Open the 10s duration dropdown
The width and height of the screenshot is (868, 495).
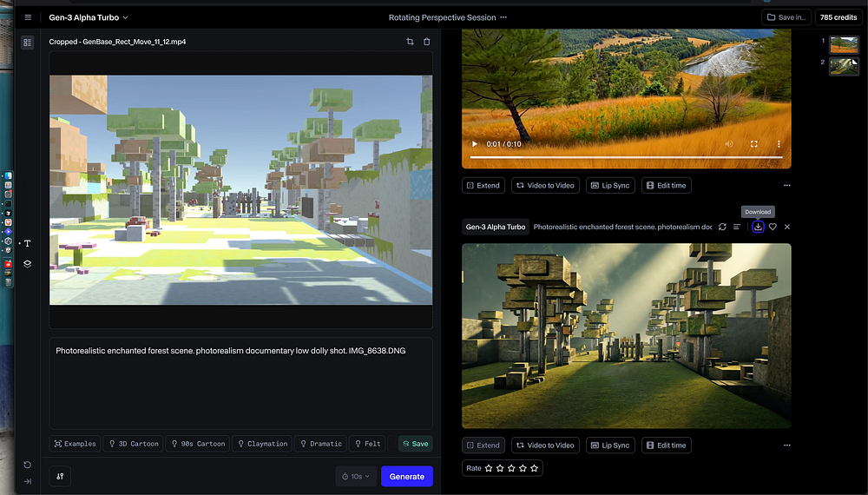click(x=355, y=476)
